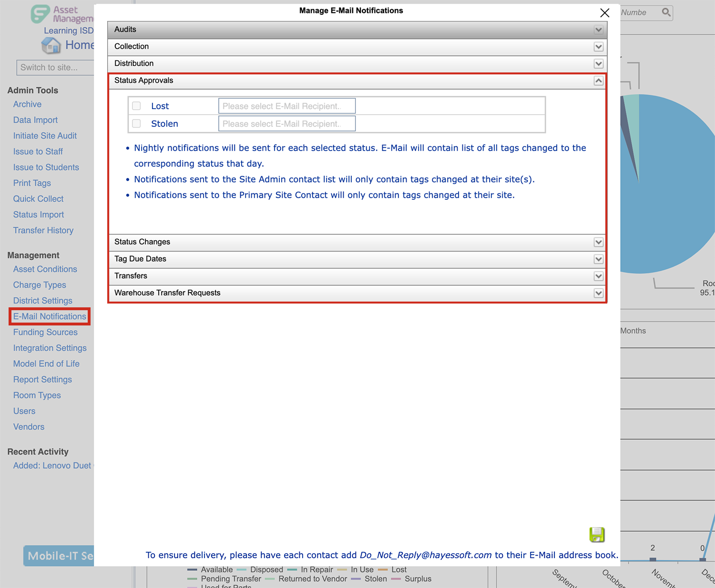Image resolution: width=715 pixels, height=588 pixels.
Task: Expand the Collection section arrow
Action: click(599, 47)
